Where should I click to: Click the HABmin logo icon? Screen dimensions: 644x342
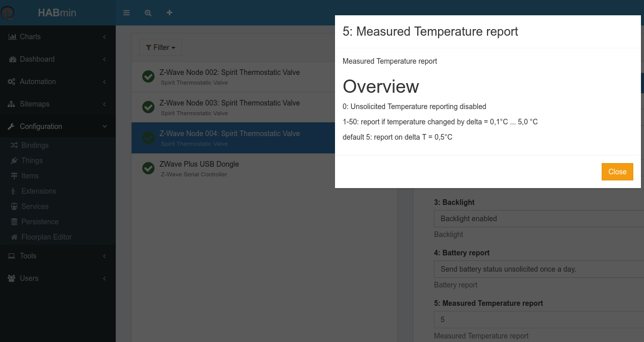click(x=9, y=13)
